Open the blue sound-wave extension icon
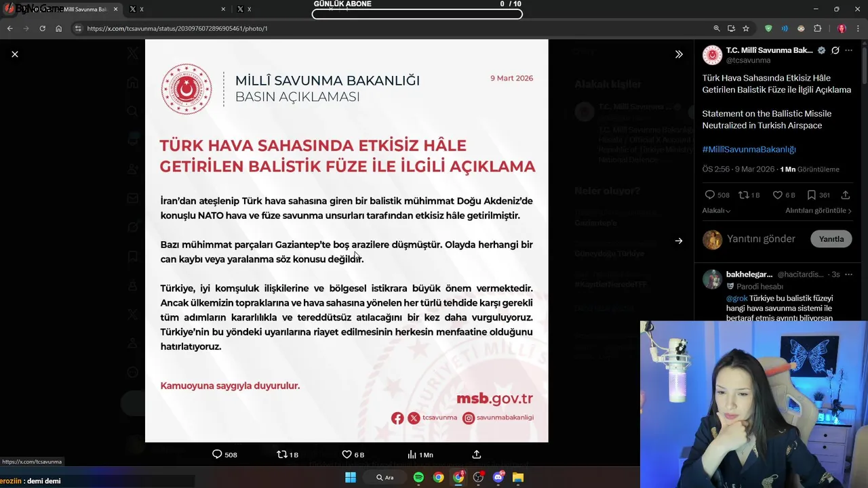The width and height of the screenshot is (868, 488). click(785, 28)
